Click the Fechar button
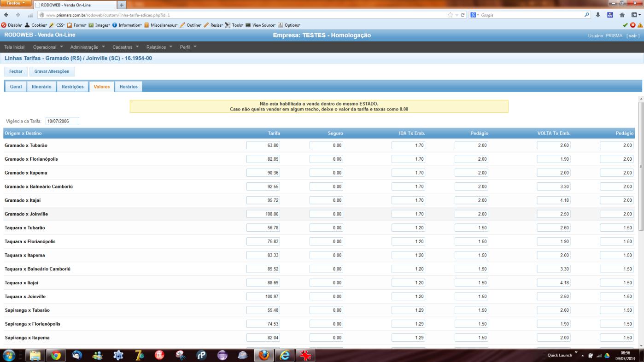644x362 pixels. pyautogui.click(x=16, y=71)
